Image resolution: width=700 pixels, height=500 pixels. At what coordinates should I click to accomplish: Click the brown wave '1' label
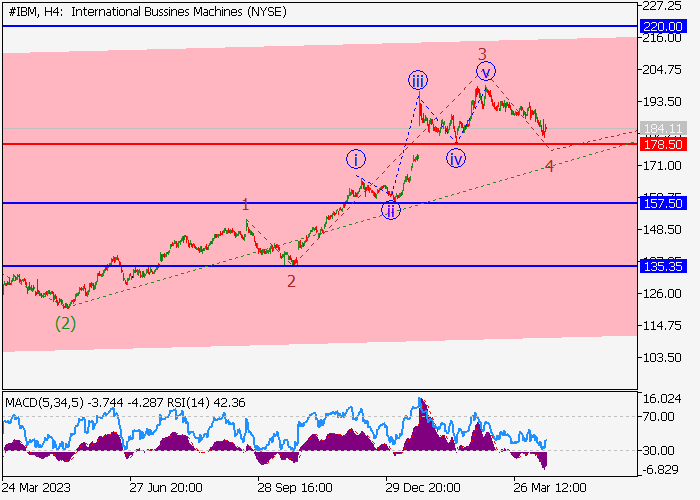point(245,205)
